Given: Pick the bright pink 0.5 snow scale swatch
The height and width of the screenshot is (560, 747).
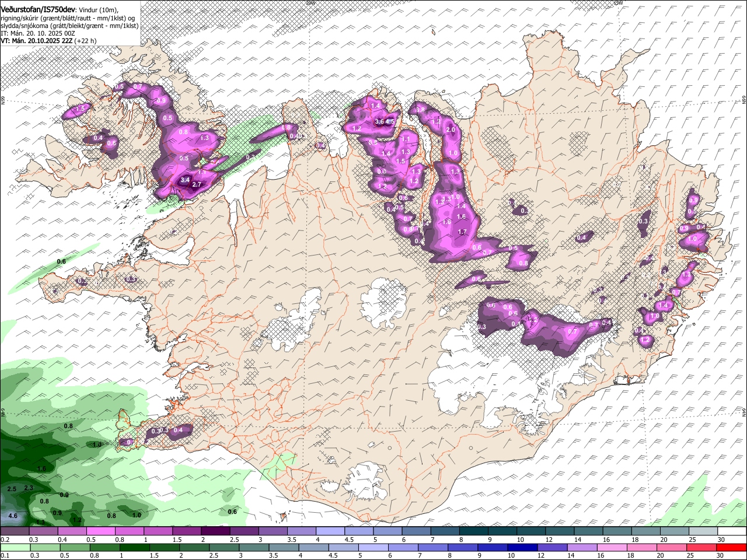Looking at the screenshot, I should point(100,531).
